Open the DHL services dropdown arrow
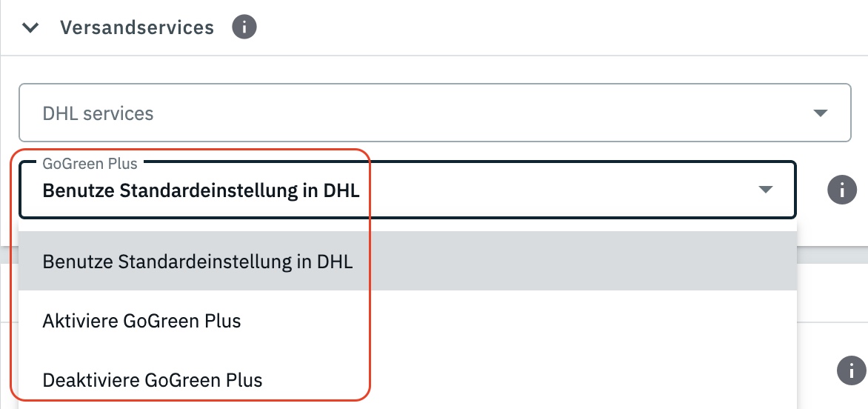868x409 pixels. (x=820, y=113)
